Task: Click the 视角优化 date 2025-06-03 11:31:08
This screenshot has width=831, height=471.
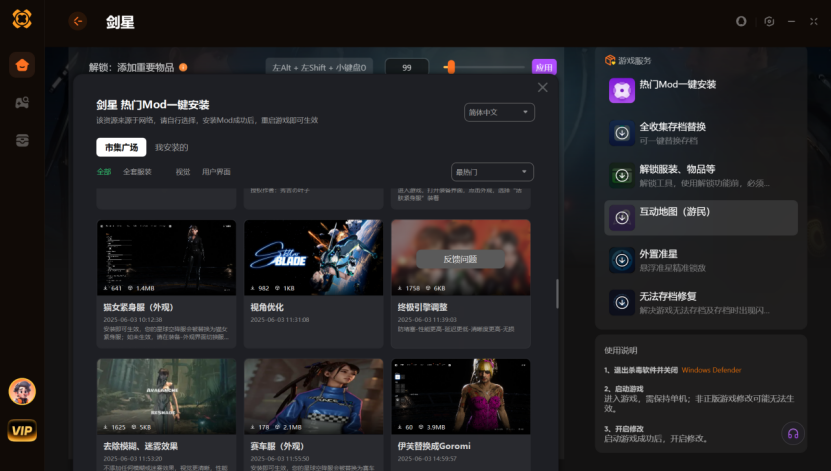Action: pyautogui.click(x=280, y=319)
